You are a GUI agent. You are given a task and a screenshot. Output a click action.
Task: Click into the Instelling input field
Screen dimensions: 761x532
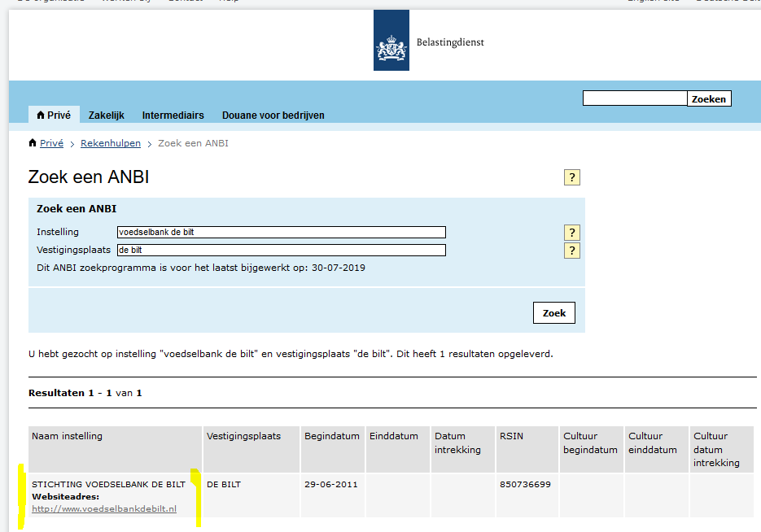tap(282, 233)
